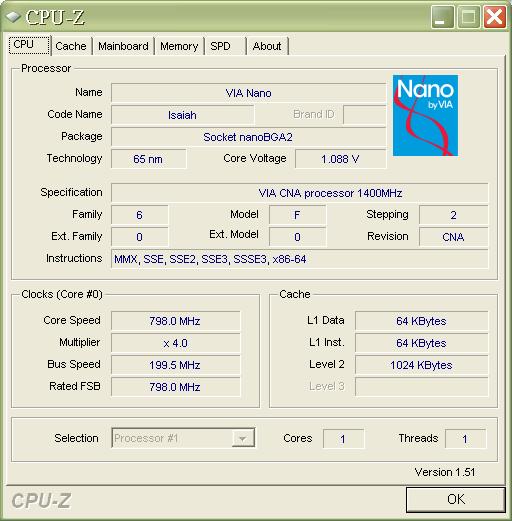Minimize the CPU-Z window

click(442, 17)
